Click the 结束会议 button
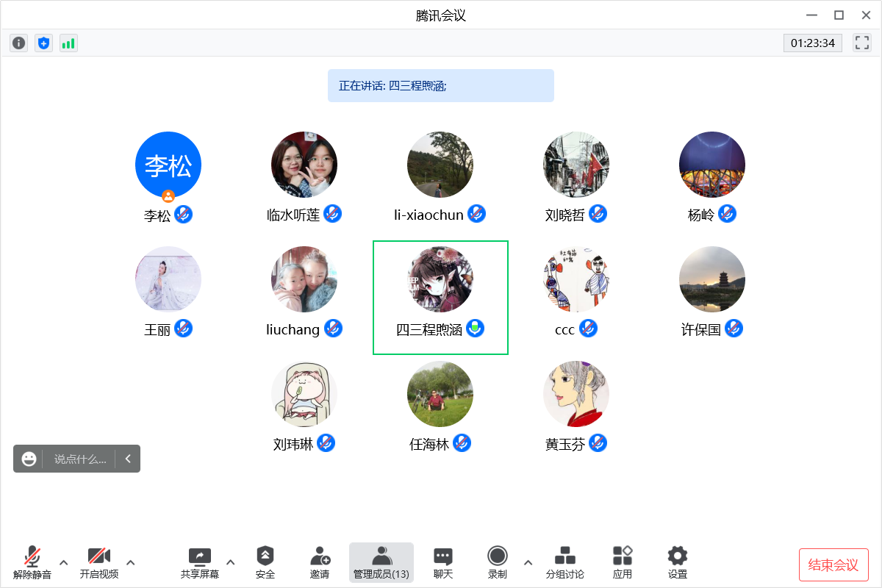882x588 pixels. coord(833,565)
